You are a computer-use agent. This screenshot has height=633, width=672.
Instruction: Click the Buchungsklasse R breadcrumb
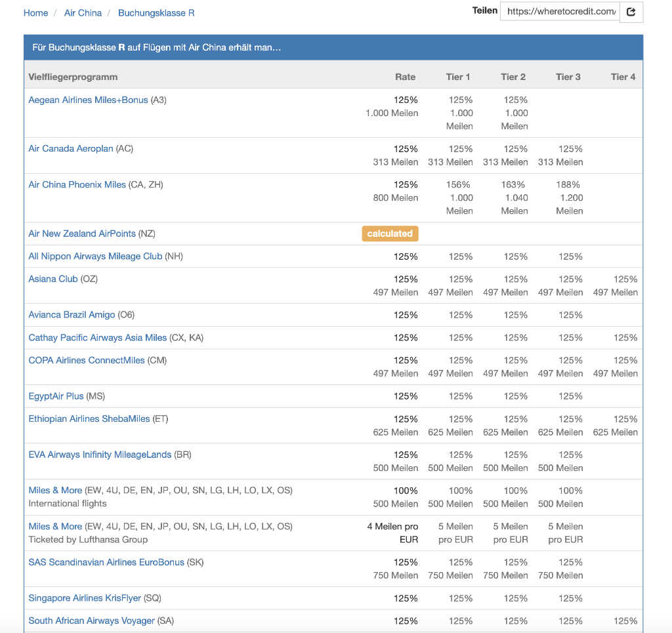click(156, 13)
